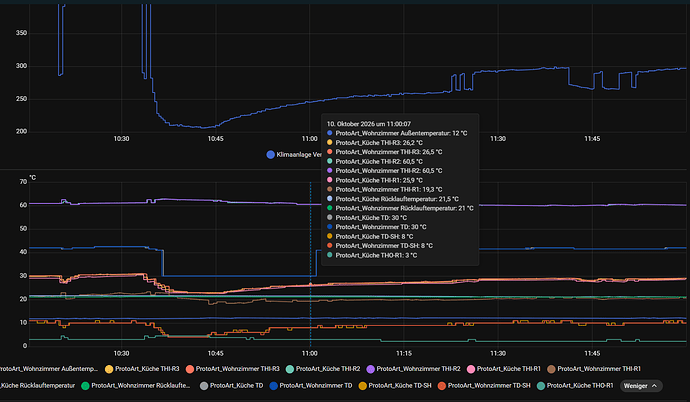Toggle the Klimaanlage legend entry of upper chart
This screenshot has width=690, height=402.
(x=294, y=155)
